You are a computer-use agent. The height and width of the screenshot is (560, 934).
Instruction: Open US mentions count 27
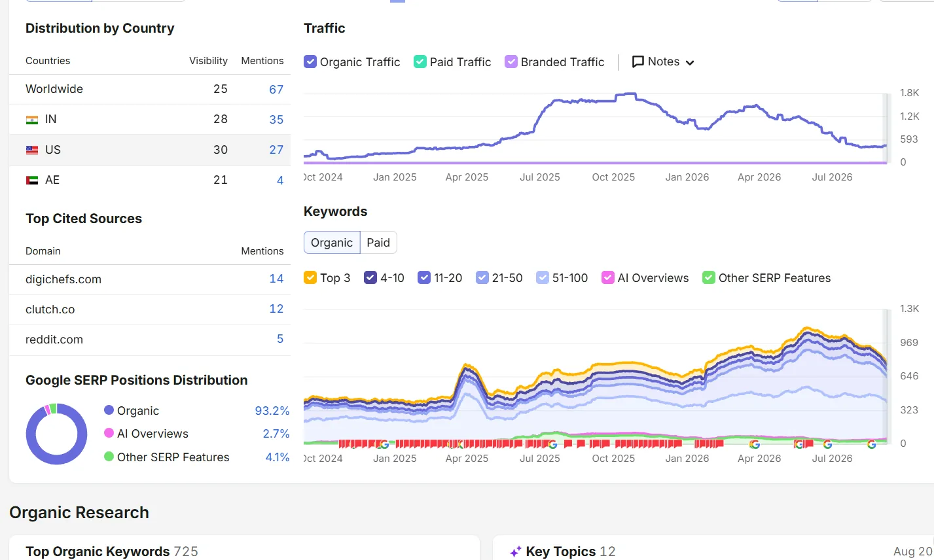(x=276, y=150)
